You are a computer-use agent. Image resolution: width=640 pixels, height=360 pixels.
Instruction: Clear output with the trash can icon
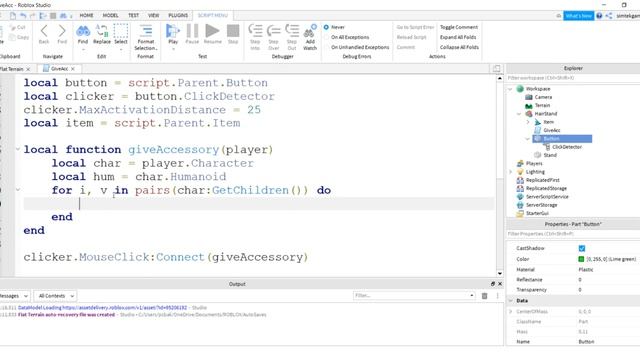point(484,296)
